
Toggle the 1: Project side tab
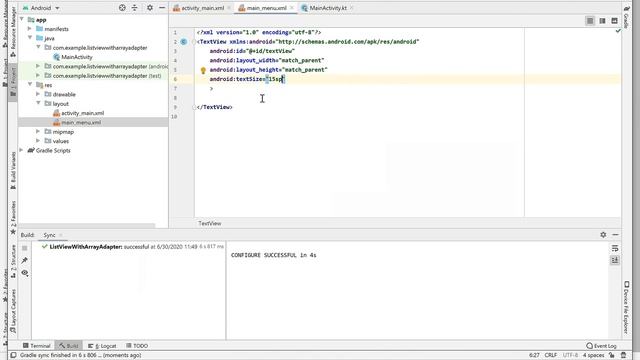tap(13, 82)
